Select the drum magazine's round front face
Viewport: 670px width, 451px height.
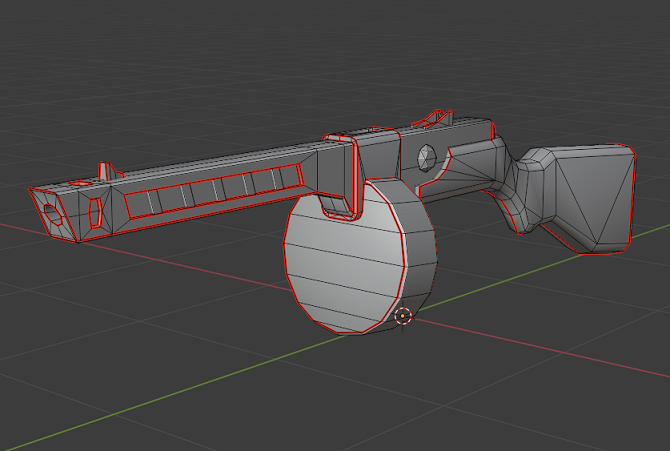[x=344, y=264]
